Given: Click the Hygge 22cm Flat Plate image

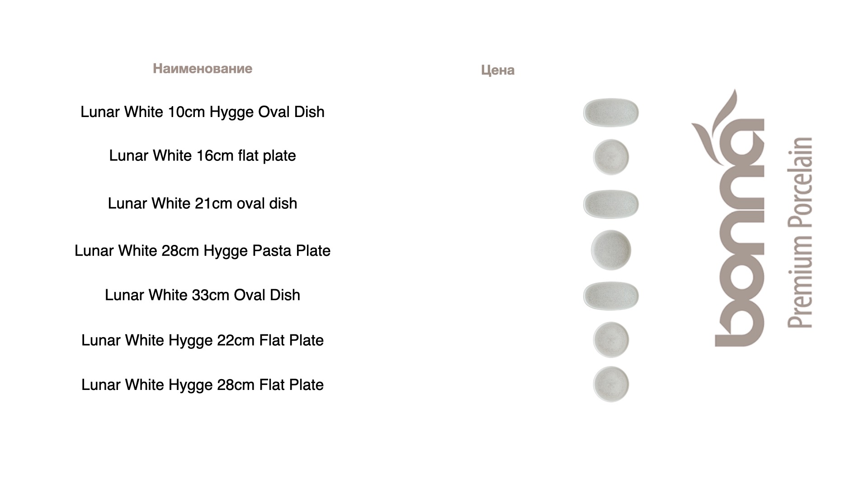Looking at the screenshot, I should click(611, 339).
